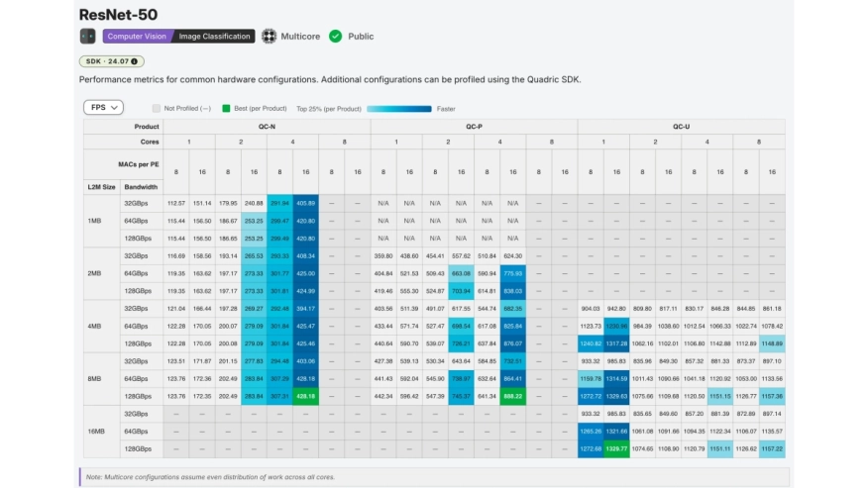Click the blue cell showing 291.94
This screenshot has height=488, width=868.
point(279,203)
